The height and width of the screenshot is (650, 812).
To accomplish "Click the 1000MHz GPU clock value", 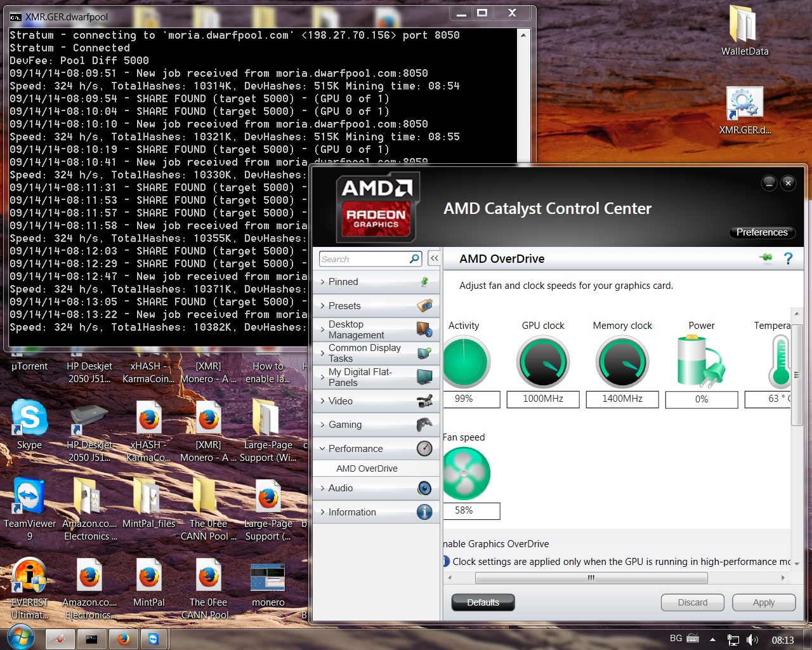I will 543,399.
